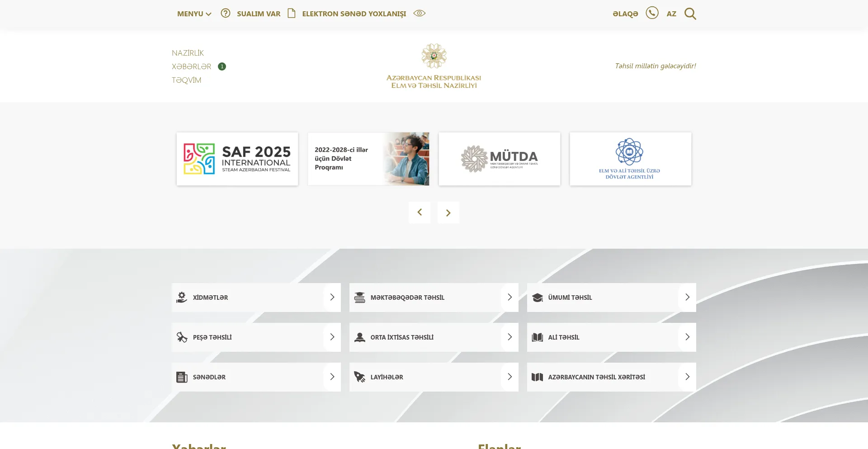Click the Ümumi Təhsil graduation cap icon
Screen dimensions: 868x449
(537, 298)
